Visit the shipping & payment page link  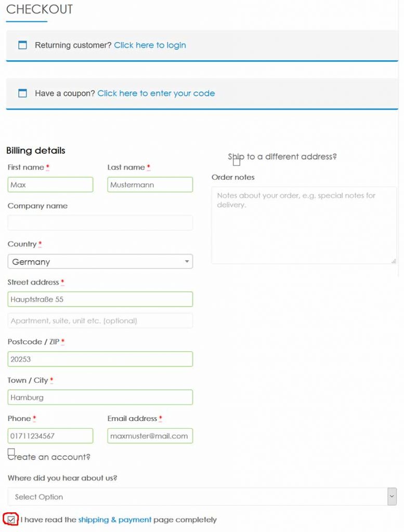coord(115,520)
